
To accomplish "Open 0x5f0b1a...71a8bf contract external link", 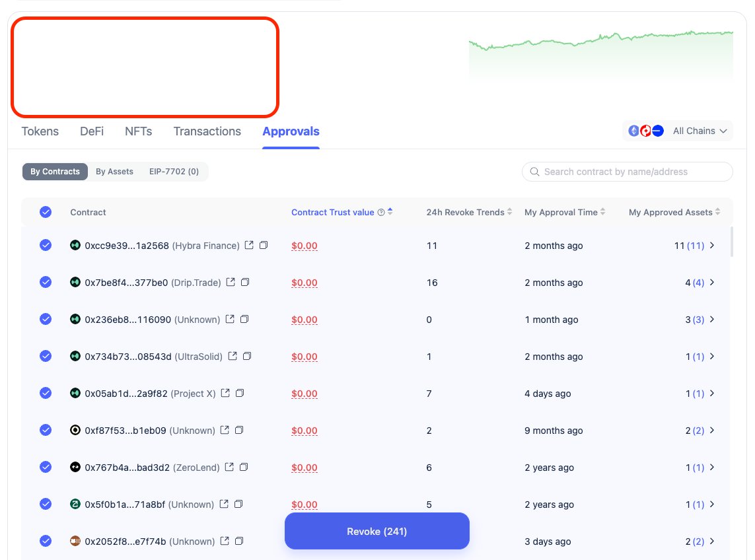I will point(224,504).
